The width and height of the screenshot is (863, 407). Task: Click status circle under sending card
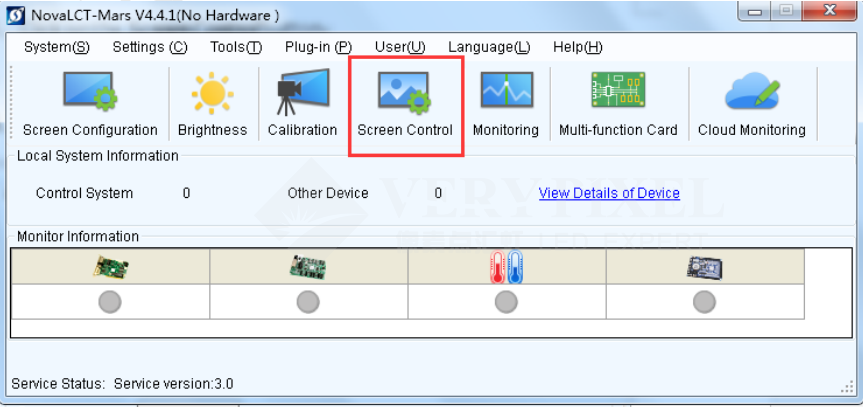click(110, 302)
